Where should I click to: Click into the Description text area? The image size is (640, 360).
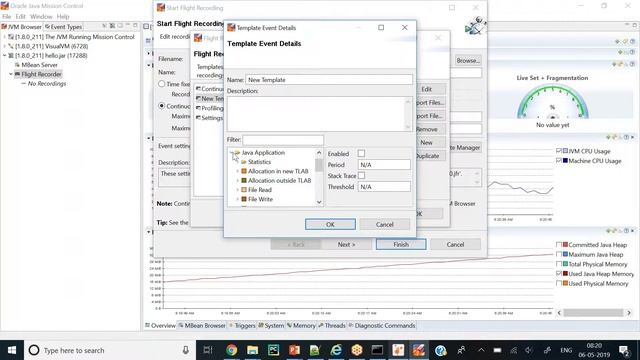tap(316, 114)
